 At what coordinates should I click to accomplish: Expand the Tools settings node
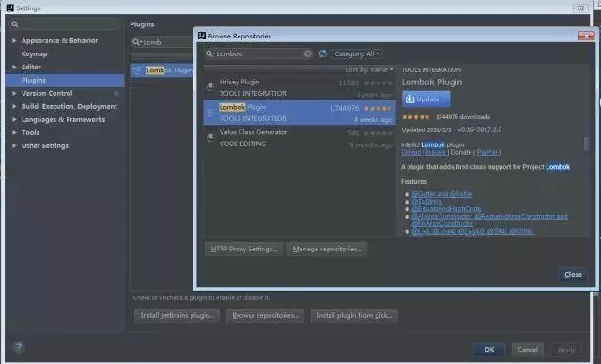click(14, 132)
